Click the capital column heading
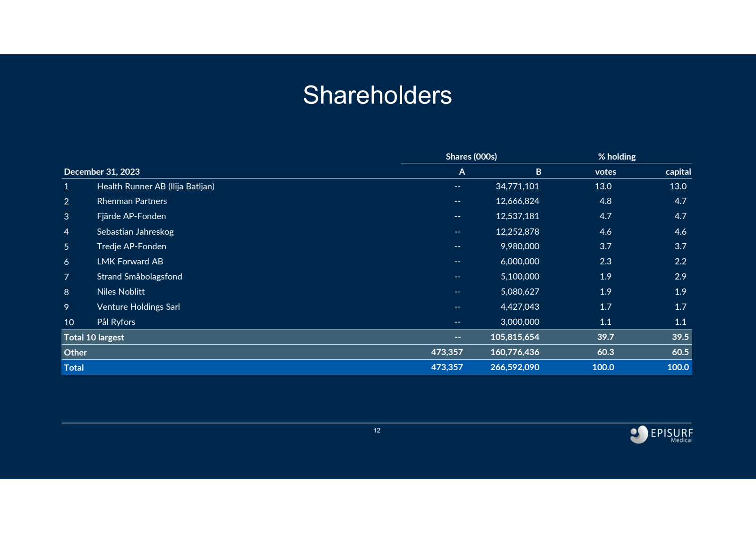The height and width of the screenshot is (534, 756). 678,171
